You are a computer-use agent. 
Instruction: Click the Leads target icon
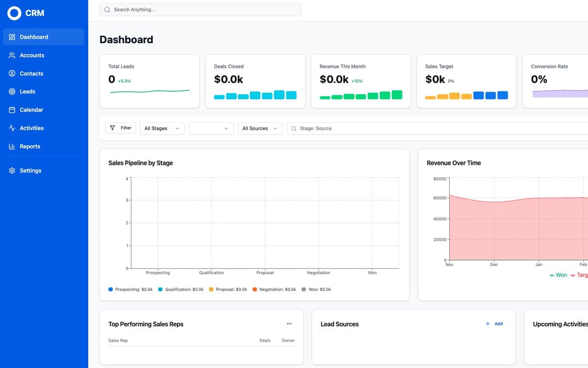pyautogui.click(x=12, y=92)
